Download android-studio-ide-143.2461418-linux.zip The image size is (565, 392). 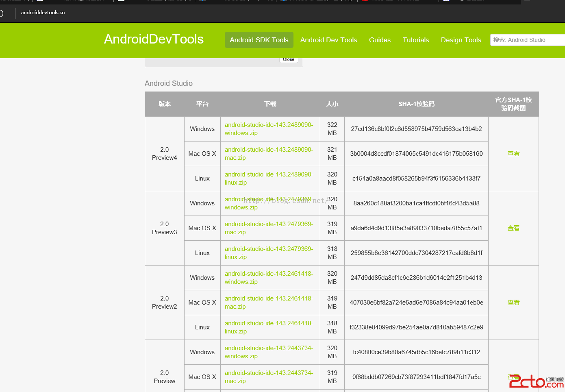[x=269, y=327]
